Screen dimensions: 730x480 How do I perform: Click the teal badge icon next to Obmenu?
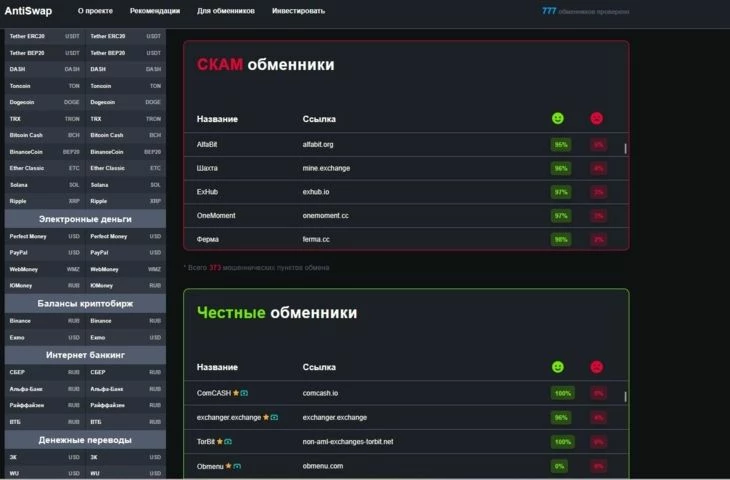coord(237,466)
